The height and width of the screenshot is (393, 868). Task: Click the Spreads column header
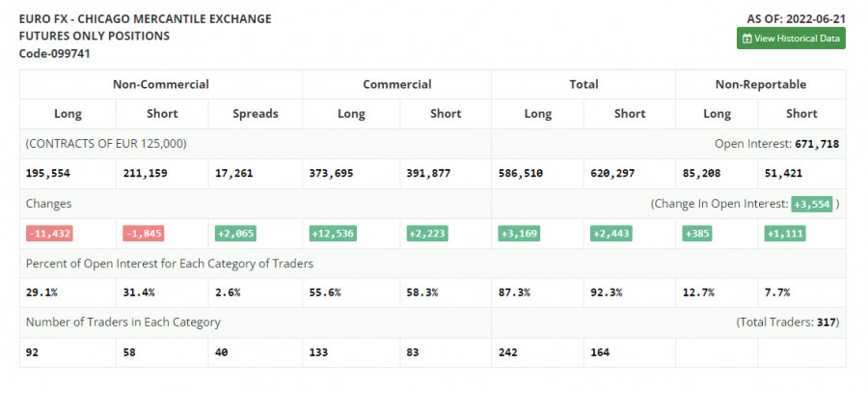(256, 114)
